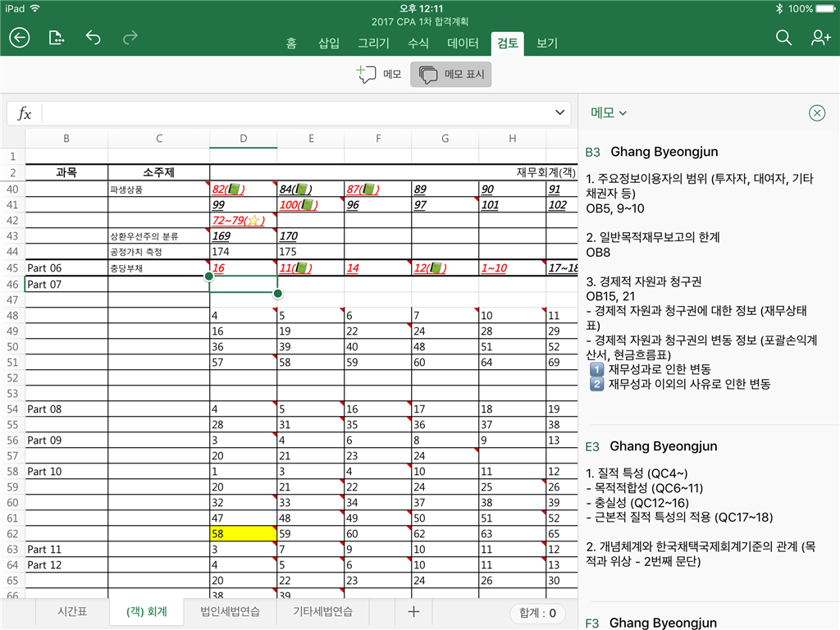The height and width of the screenshot is (630, 840).
Task: Tap the formula input field
Action: [297, 113]
